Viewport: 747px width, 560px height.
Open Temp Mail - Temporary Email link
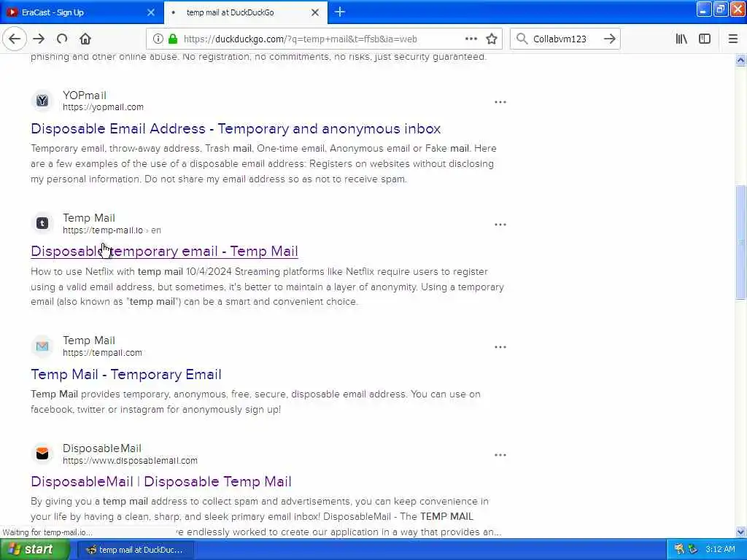[x=126, y=374]
